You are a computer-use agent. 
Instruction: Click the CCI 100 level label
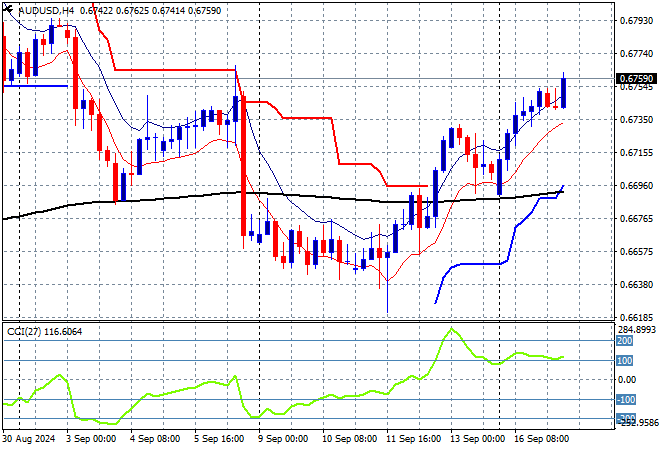(625, 361)
